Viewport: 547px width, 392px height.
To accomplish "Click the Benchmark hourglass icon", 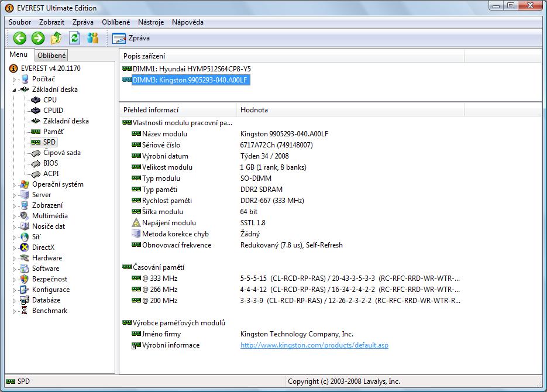I will point(25,311).
